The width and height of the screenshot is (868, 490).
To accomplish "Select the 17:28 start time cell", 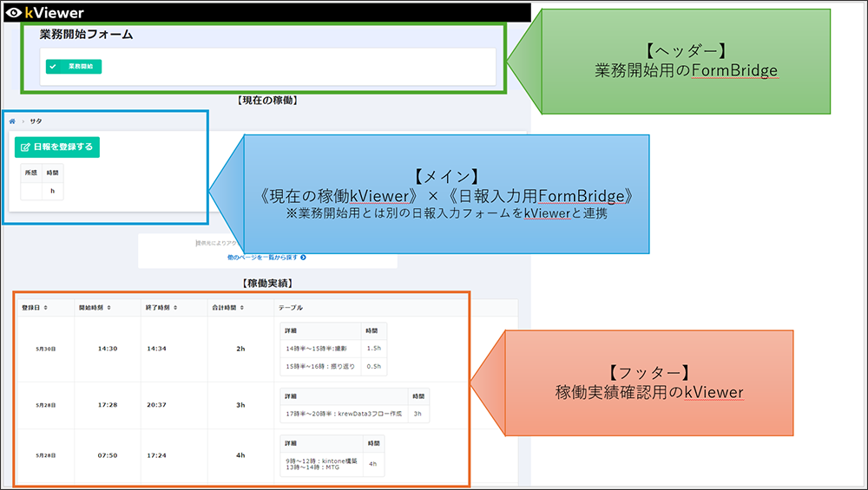I will tap(108, 405).
